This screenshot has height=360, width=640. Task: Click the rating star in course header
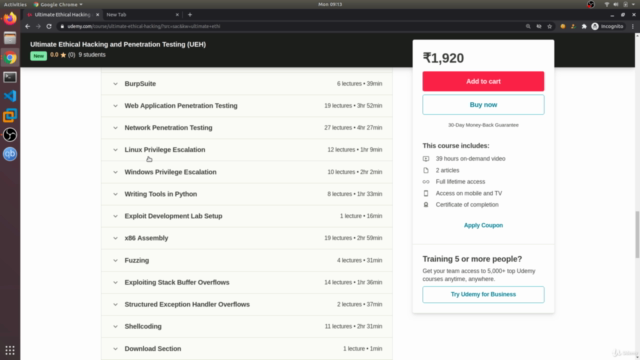coord(63,55)
